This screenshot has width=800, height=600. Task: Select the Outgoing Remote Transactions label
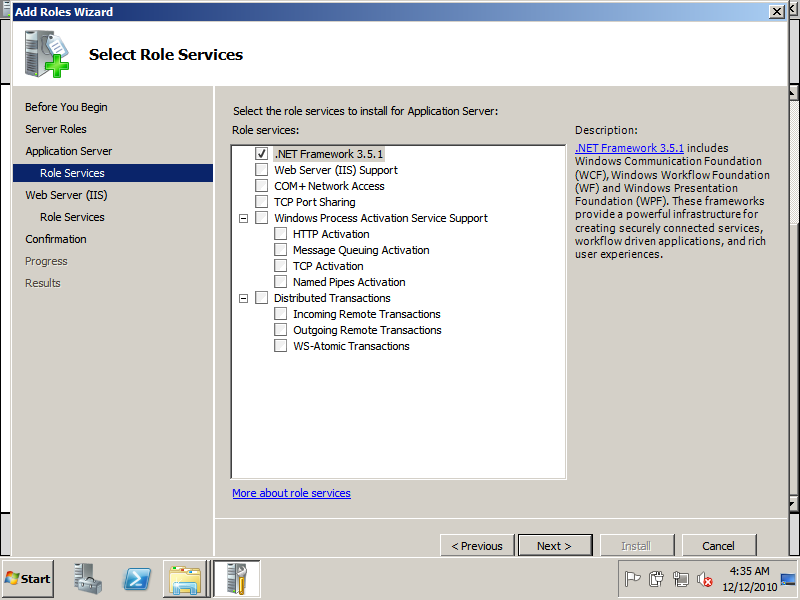pyautogui.click(x=367, y=330)
